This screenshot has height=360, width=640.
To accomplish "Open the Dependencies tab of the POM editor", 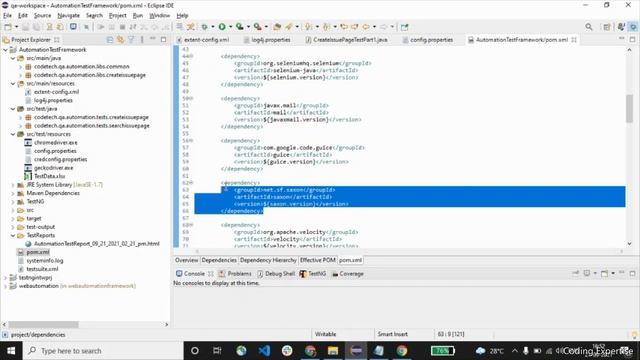I will tap(219, 260).
